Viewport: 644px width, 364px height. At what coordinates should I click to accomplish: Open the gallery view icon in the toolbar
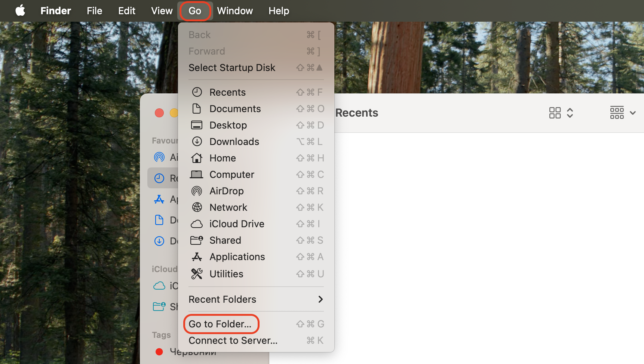[555, 112]
